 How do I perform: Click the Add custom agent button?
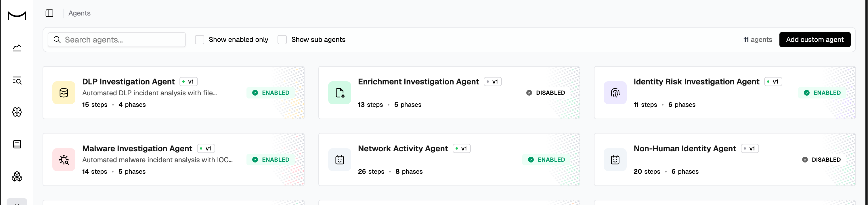815,40
